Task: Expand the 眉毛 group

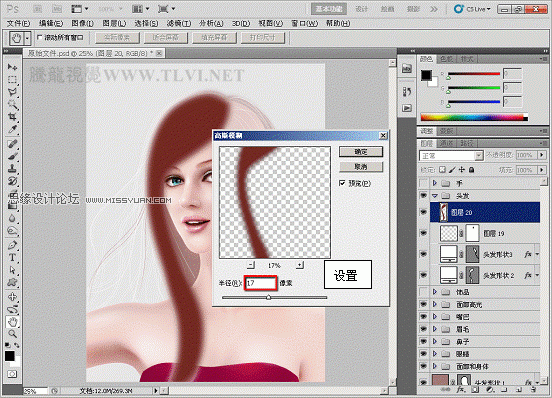Action: [435, 329]
